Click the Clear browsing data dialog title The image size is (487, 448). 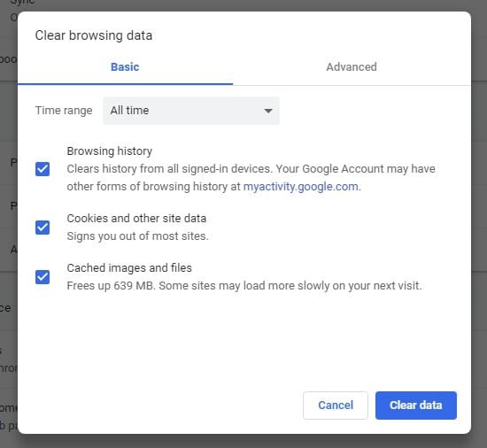(x=94, y=35)
